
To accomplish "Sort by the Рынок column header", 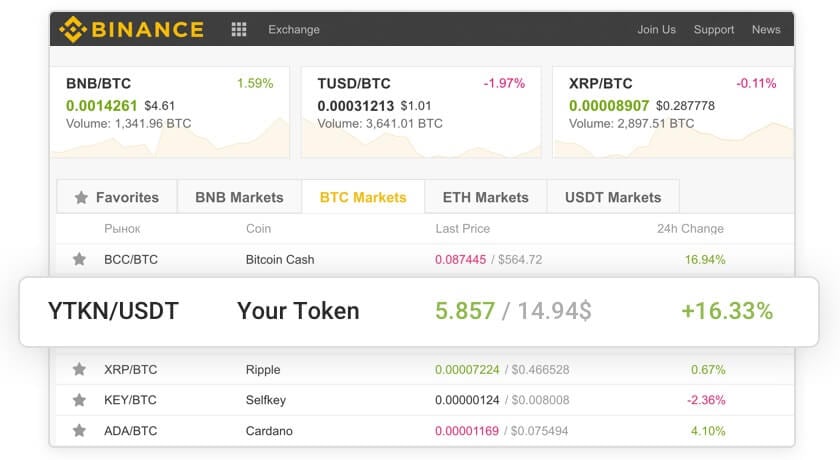I will coord(122,229).
